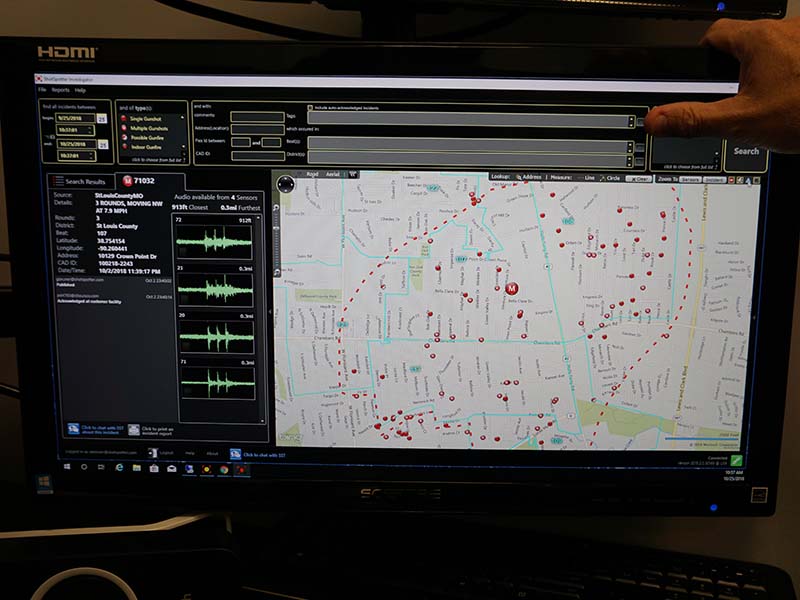Enable include auto-acknowledged incidents checkbox
This screenshot has height=600, width=800.
click(x=310, y=108)
